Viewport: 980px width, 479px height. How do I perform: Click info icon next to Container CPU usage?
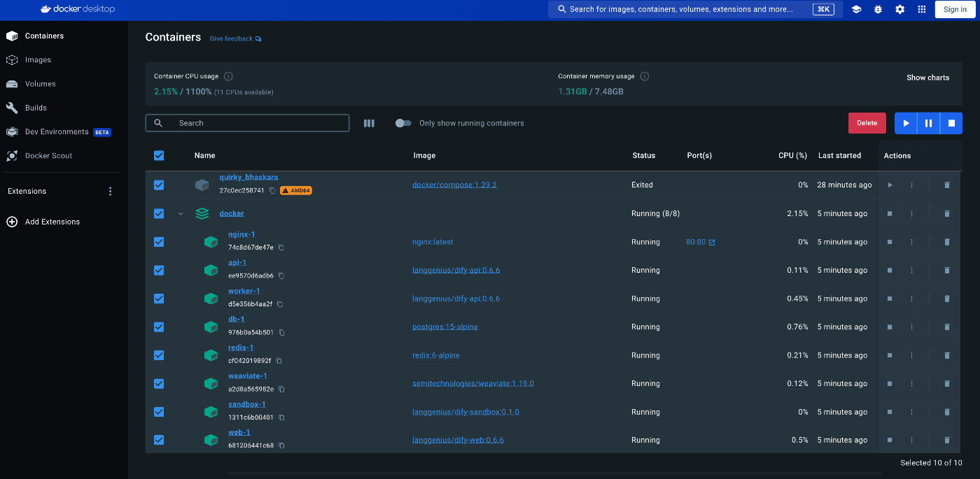(228, 76)
